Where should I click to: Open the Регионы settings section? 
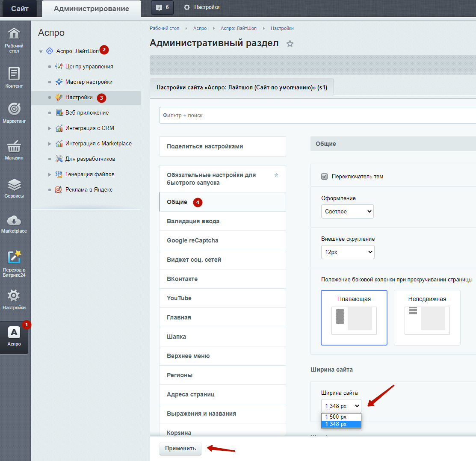[222, 375]
